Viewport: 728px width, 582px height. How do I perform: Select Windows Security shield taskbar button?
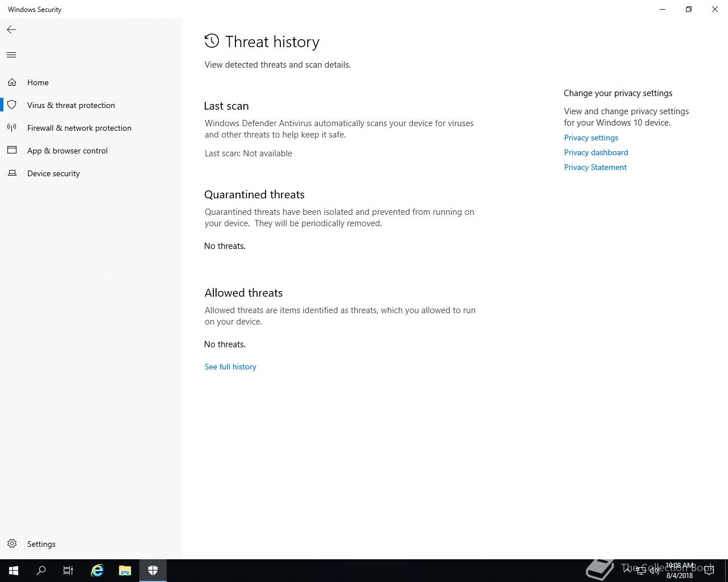(x=152, y=571)
